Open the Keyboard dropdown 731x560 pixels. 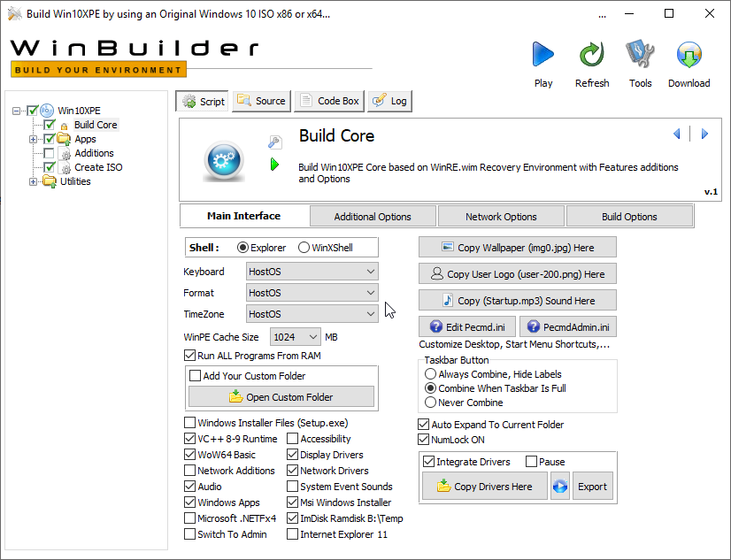(x=312, y=271)
